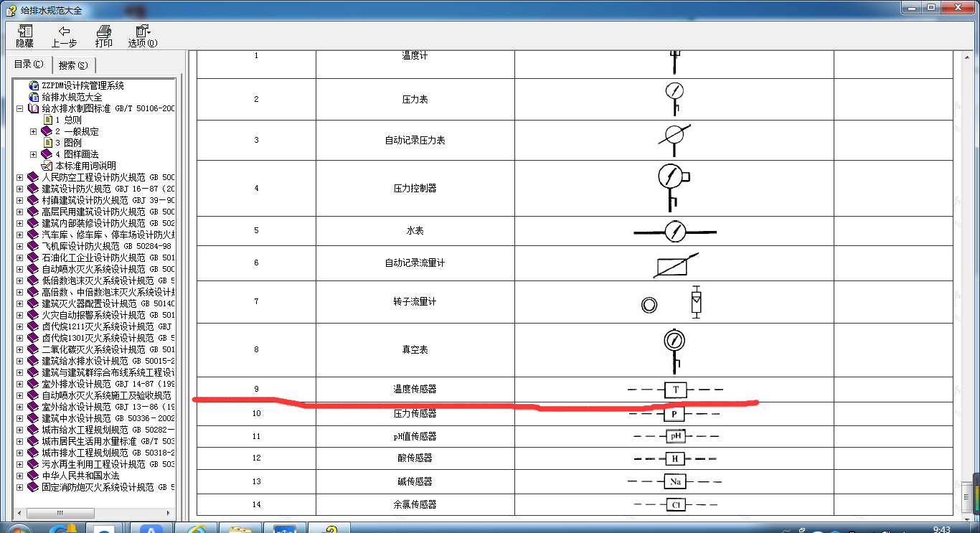
Task: Click the water meter symbol for 水表
Action: pos(674,231)
